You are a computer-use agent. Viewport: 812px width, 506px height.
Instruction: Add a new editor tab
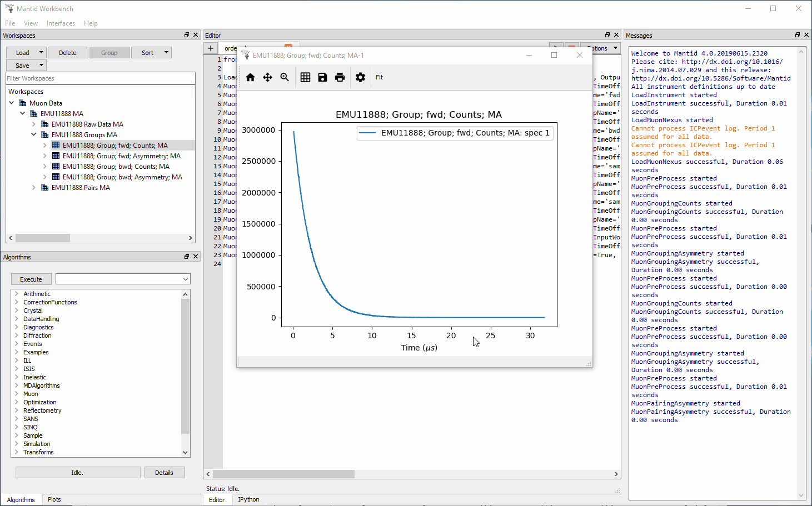coord(211,48)
